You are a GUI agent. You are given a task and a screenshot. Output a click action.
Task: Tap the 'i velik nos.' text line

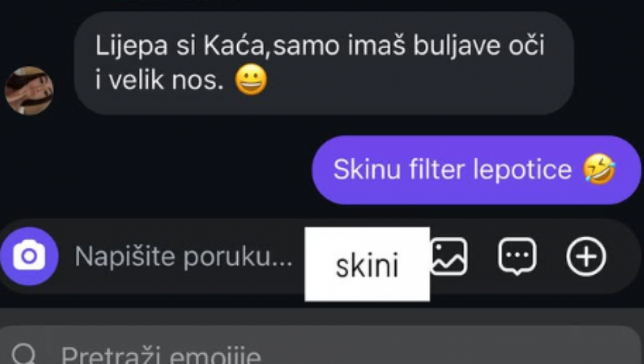(159, 80)
